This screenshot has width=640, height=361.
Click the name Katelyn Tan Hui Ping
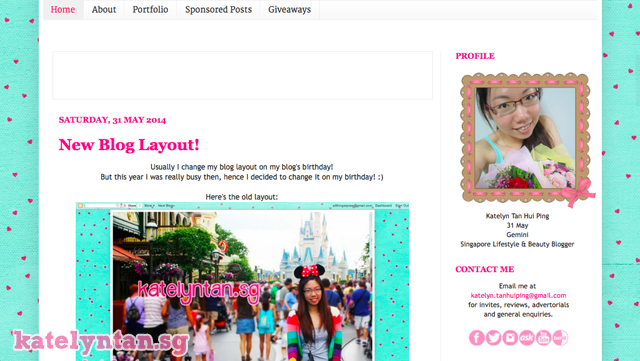(x=517, y=216)
